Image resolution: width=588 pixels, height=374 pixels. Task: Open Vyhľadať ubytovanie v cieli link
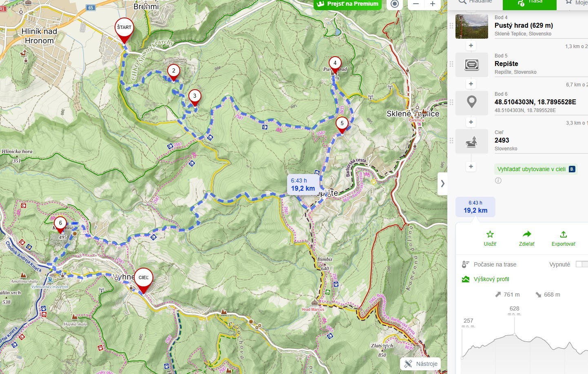[536, 169]
